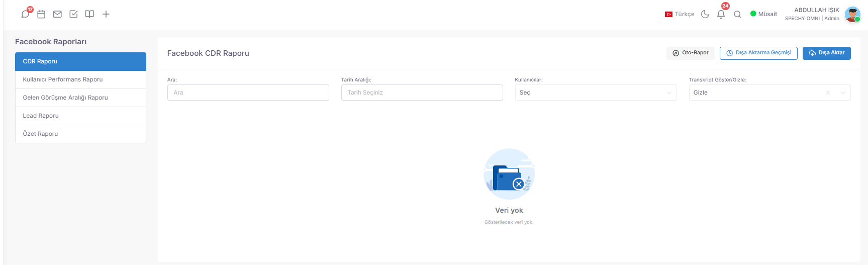Click the search magnifier icon
Image resolution: width=868 pixels, height=265 pixels.
point(737,14)
